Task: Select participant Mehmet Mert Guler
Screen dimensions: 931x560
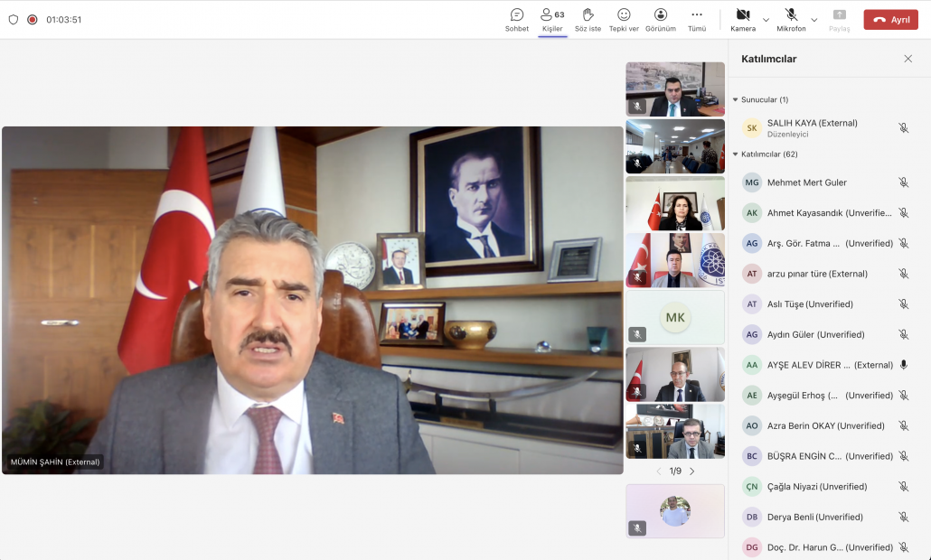Action: tap(806, 182)
